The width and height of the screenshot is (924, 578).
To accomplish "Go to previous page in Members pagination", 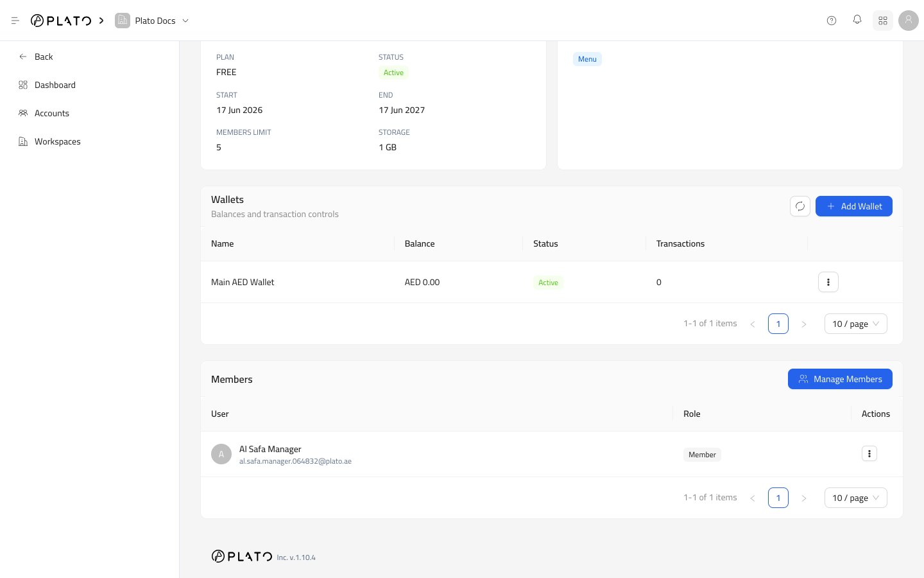I will coord(753,498).
